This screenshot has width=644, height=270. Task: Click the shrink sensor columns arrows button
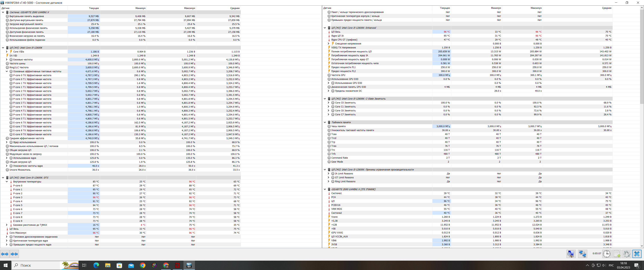[14, 254]
